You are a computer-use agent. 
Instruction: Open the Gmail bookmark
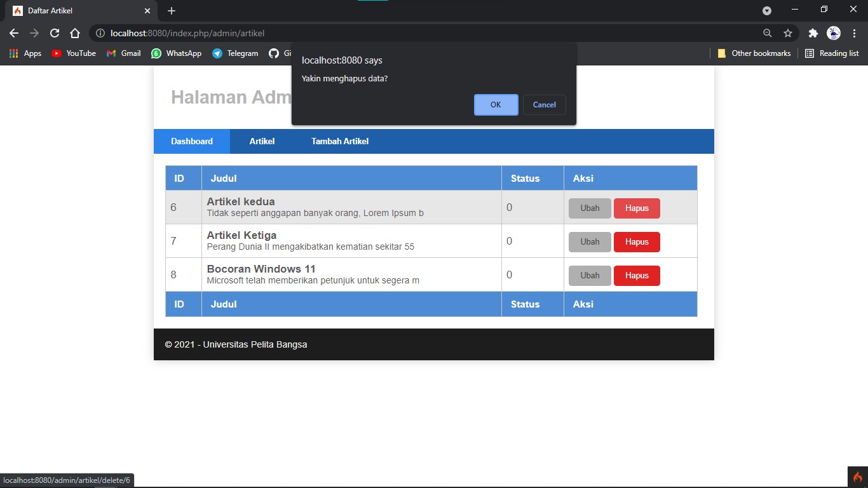[x=123, y=53]
